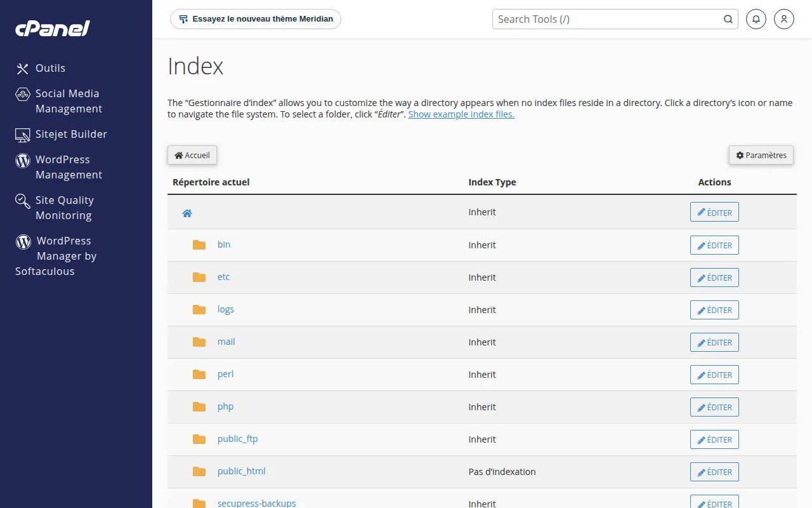Open the Show example index files link
Viewport: 812px width, 508px height.
tap(461, 114)
